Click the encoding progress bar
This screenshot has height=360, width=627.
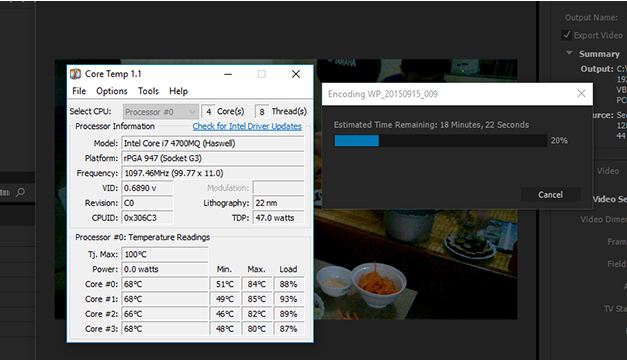pyautogui.click(x=440, y=141)
